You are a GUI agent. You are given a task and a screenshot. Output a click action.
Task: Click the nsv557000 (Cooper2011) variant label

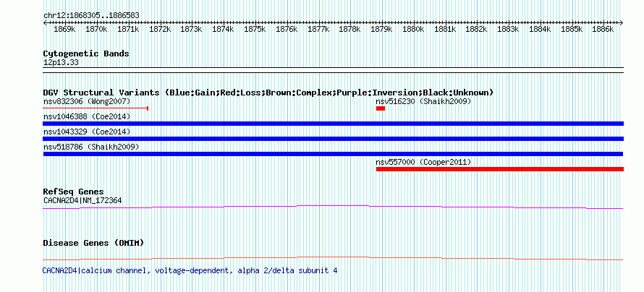click(x=423, y=162)
